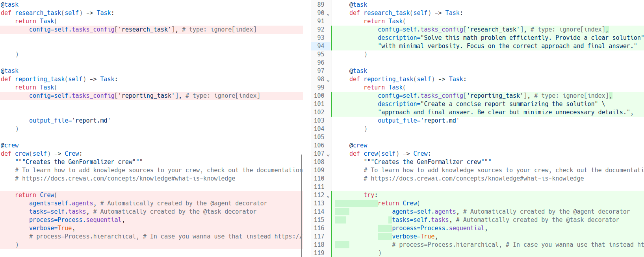Click line number 94 in the gutter
644x257 pixels.
tap(321, 46)
